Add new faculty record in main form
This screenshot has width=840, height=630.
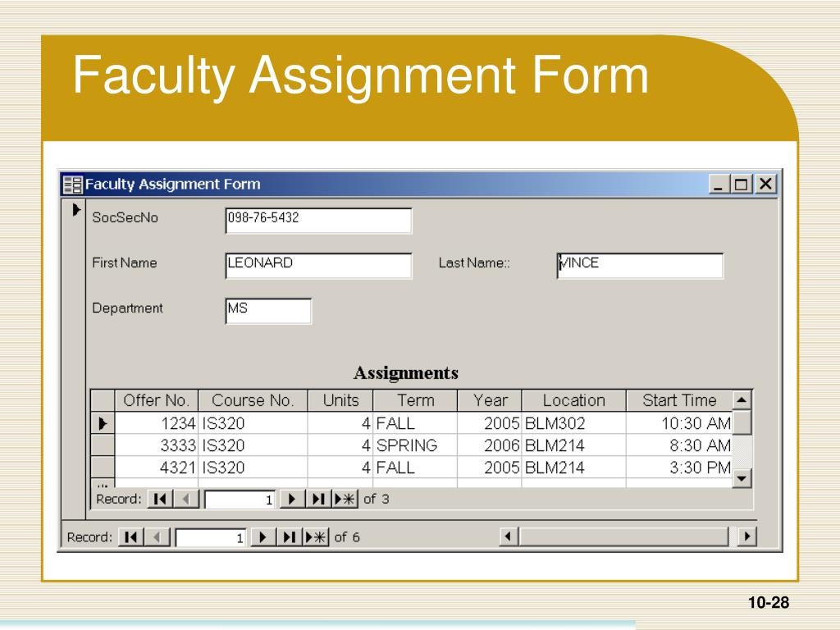tap(316, 537)
